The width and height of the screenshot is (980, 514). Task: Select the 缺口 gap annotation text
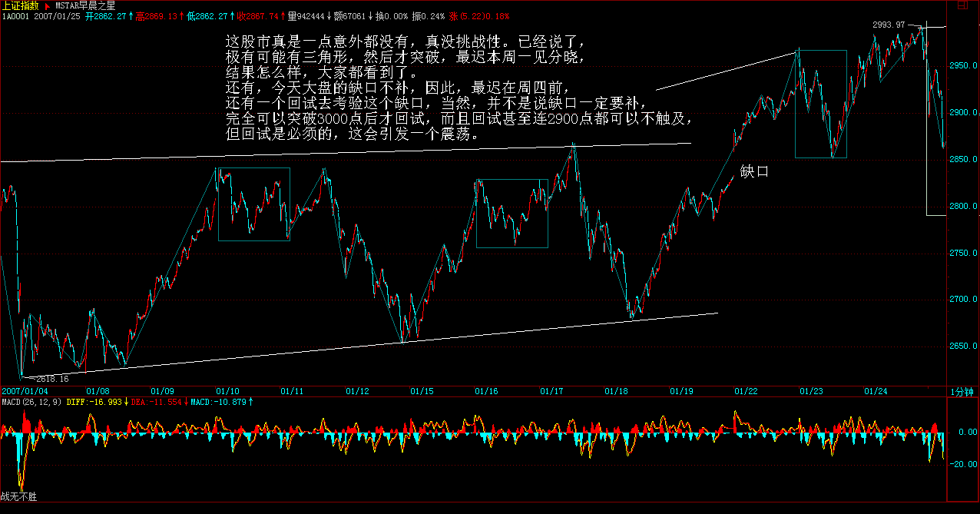pyautogui.click(x=753, y=172)
